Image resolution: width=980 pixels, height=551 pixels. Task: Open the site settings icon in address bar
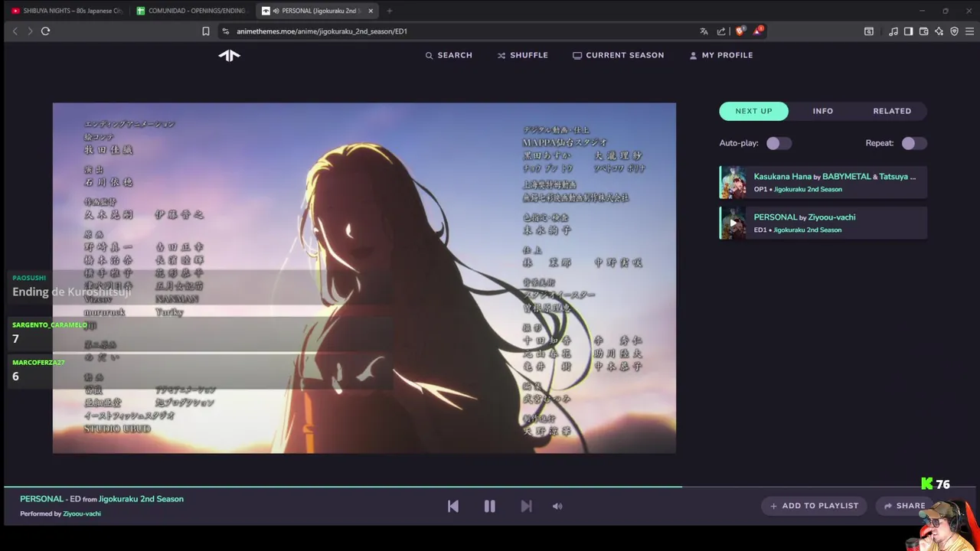point(225,31)
